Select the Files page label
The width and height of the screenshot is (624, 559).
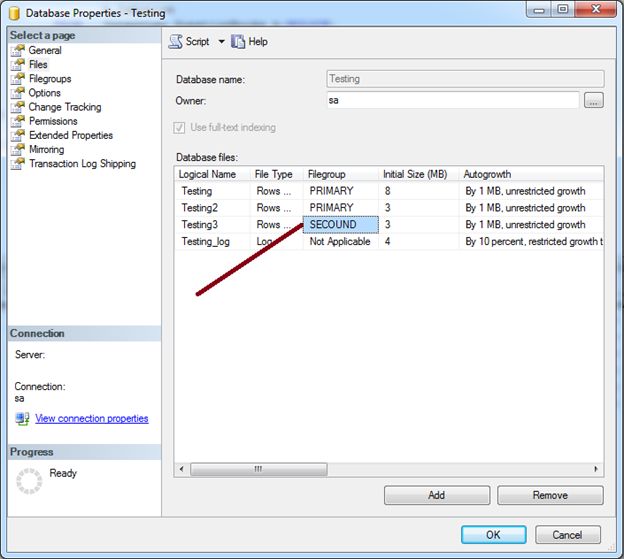point(38,64)
